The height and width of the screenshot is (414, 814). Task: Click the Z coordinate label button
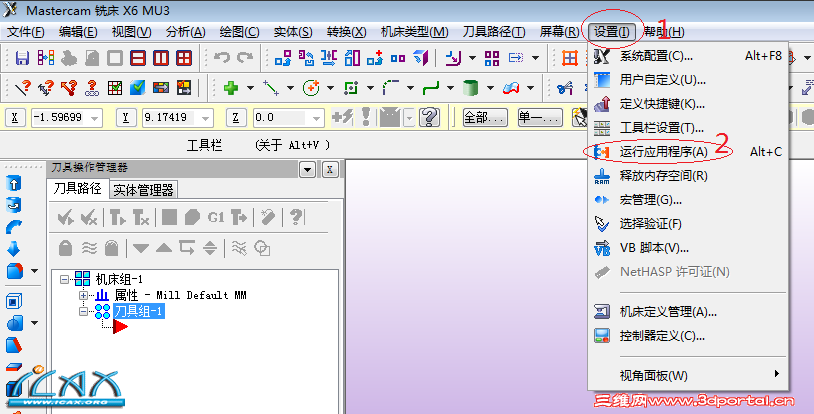click(x=236, y=118)
